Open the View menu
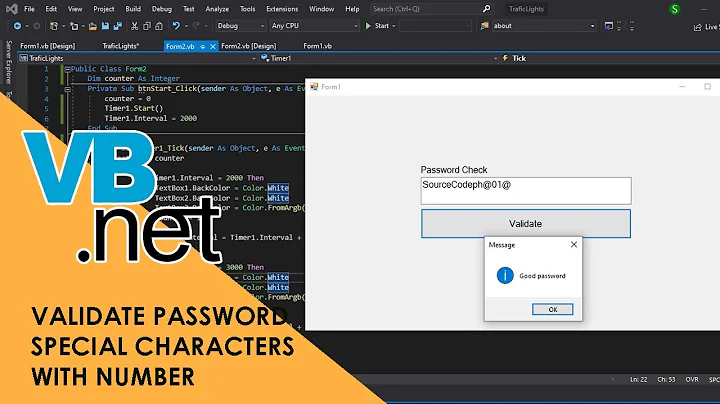The height and width of the screenshot is (404, 720). pos(75,9)
